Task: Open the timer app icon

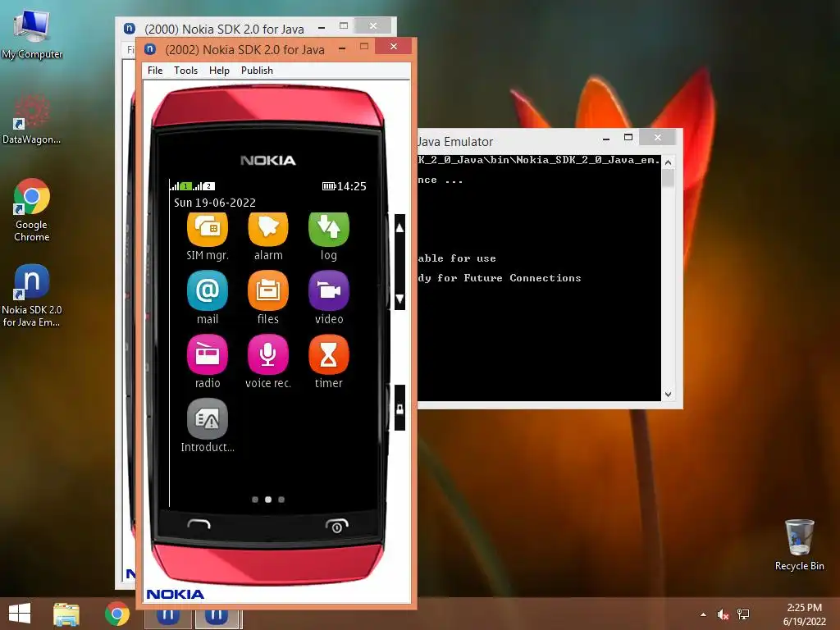Action: tap(328, 354)
